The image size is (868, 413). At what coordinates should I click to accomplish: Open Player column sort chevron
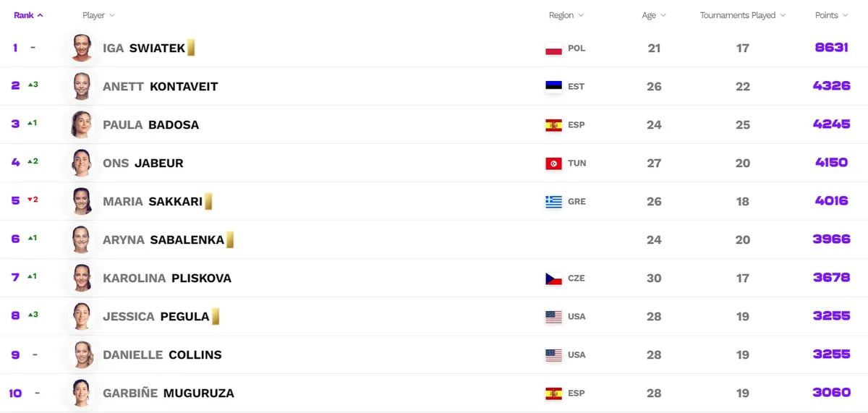(x=111, y=15)
